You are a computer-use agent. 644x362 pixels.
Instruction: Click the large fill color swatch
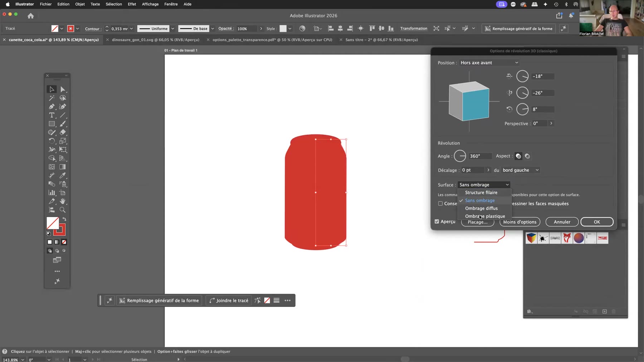pos(53,223)
